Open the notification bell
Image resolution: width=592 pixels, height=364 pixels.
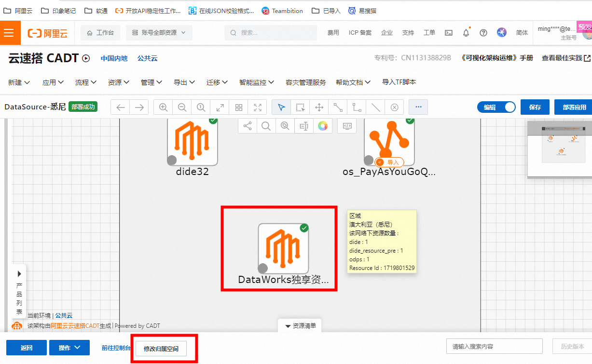tap(466, 33)
